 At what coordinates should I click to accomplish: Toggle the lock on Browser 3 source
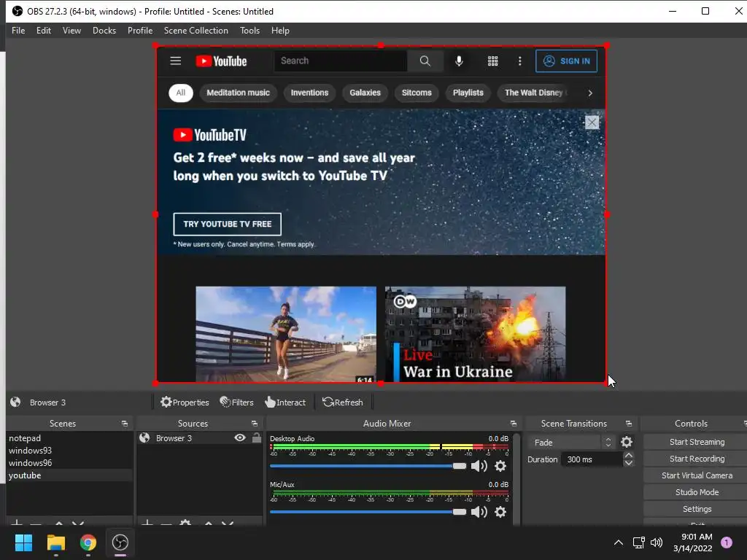pos(256,437)
